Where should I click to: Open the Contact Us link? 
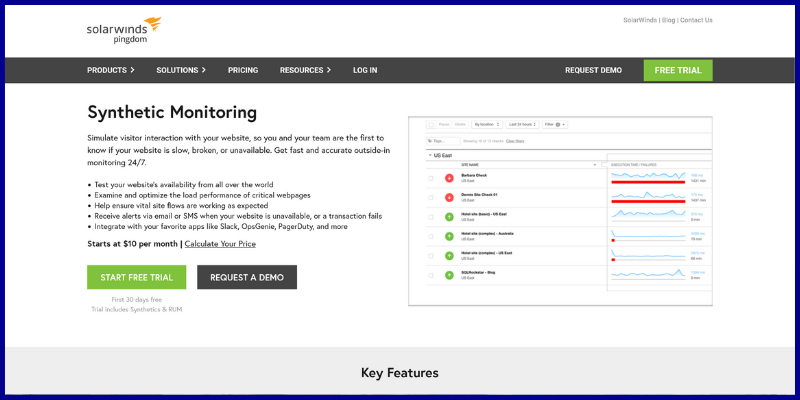point(696,20)
